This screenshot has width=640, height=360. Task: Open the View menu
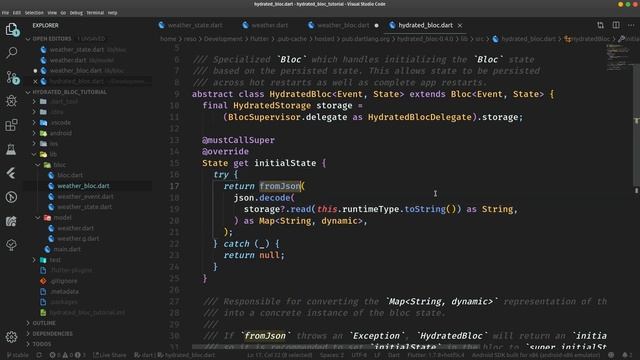coord(52,13)
